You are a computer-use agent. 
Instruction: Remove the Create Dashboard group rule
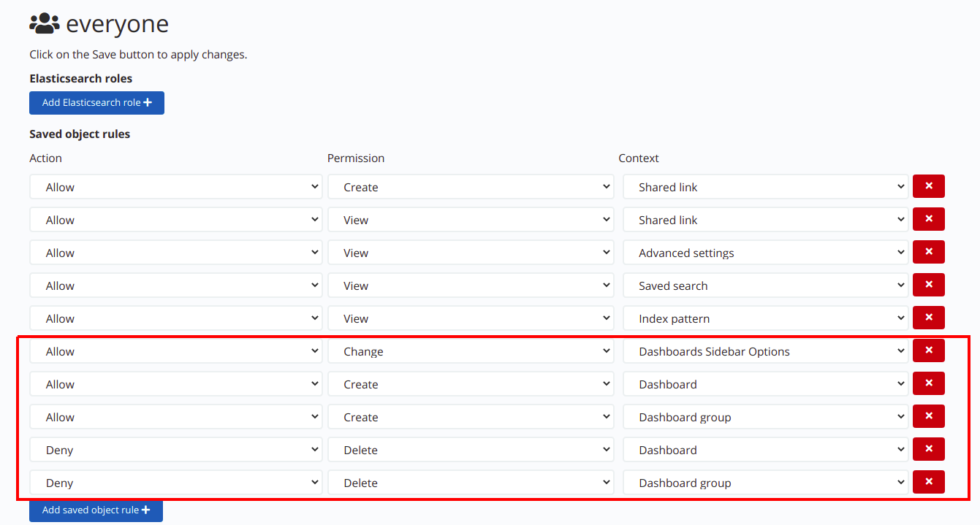[928, 416]
